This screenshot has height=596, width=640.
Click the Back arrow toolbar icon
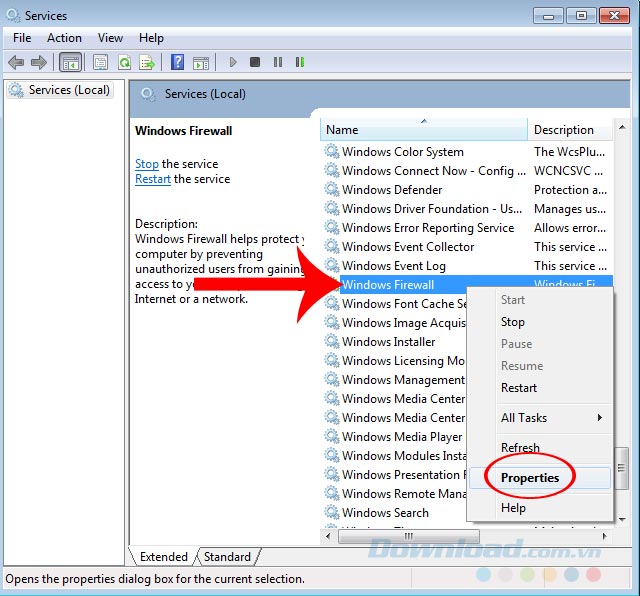click(16, 62)
